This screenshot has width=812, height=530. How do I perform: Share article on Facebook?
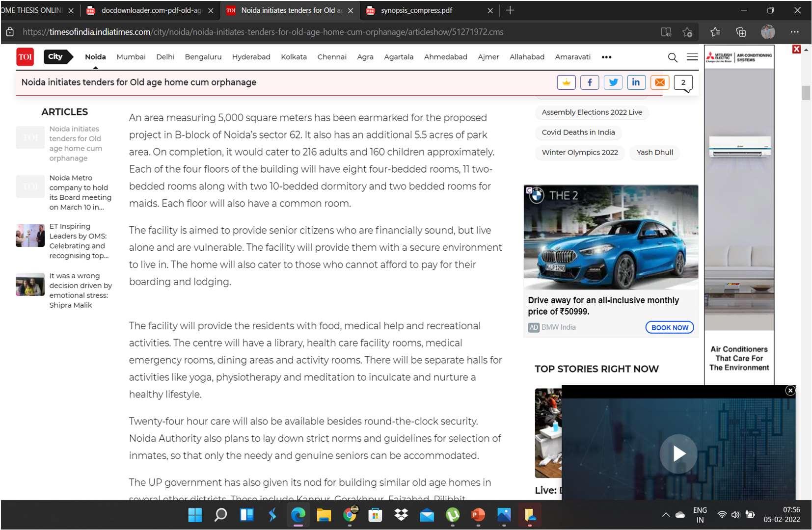coord(590,82)
